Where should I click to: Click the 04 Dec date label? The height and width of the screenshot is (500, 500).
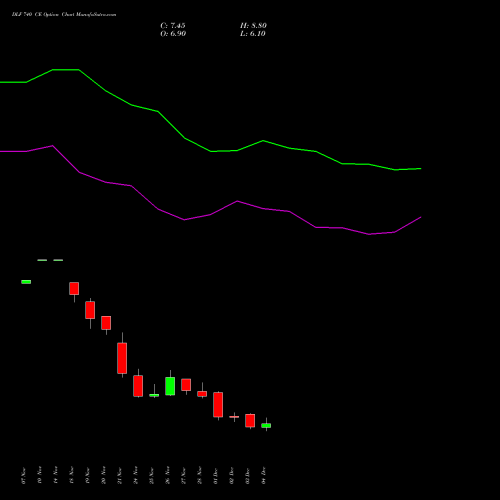coord(263,476)
